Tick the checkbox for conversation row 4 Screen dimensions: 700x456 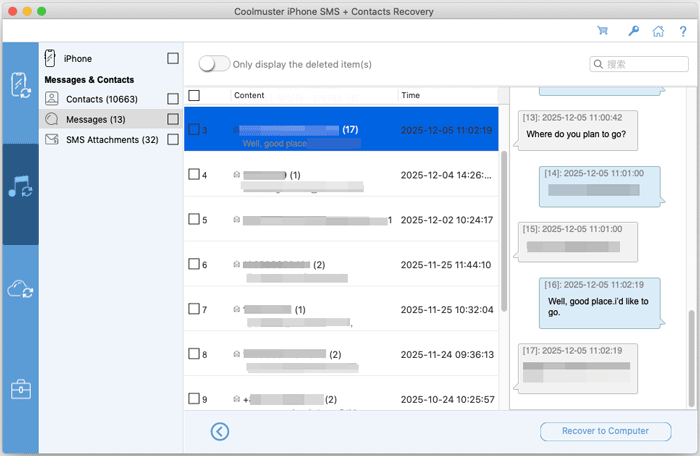(x=194, y=174)
